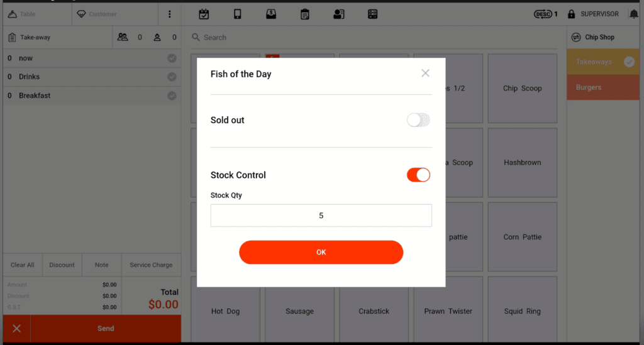Screen dimensions: 644x345
Task: Open the calendar reservations icon
Action: tap(204, 14)
